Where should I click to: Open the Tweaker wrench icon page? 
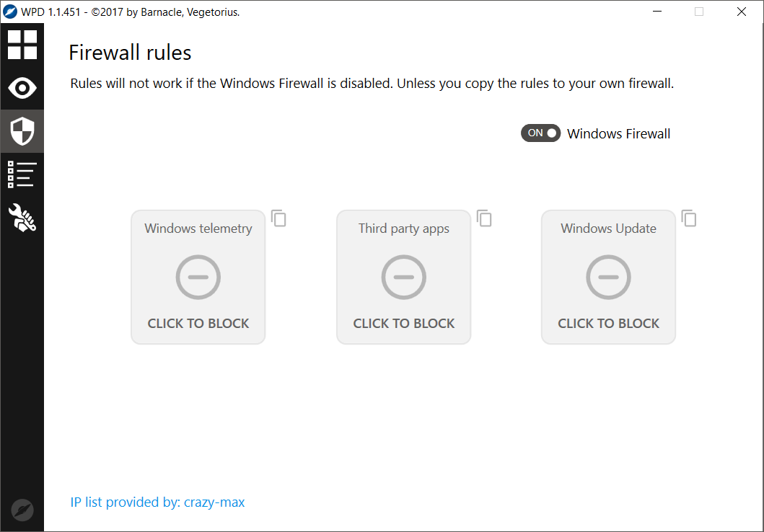pos(22,218)
